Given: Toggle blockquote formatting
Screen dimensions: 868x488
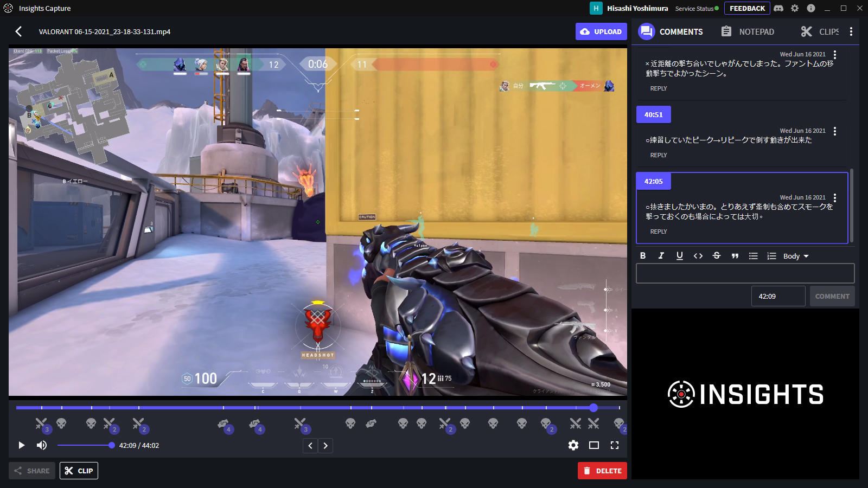Looking at the screenshot, I should pyautogui.click(x=735, y=256).
